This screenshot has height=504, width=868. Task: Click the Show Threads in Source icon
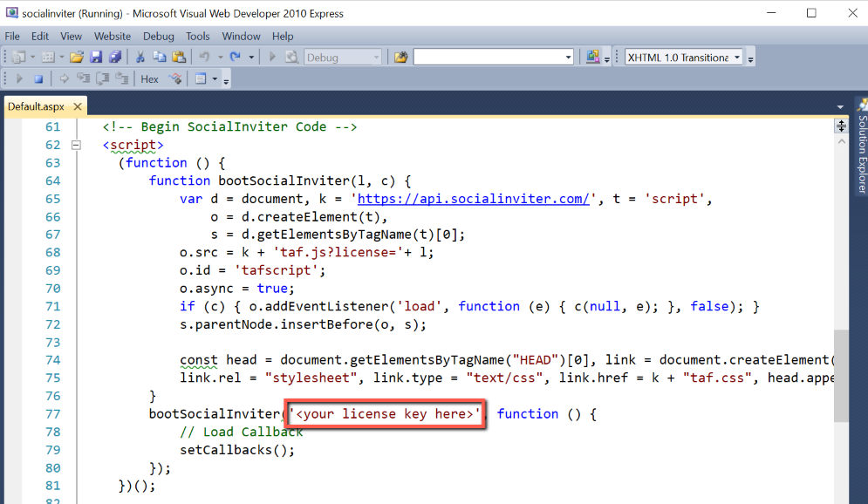click(175, 79)
